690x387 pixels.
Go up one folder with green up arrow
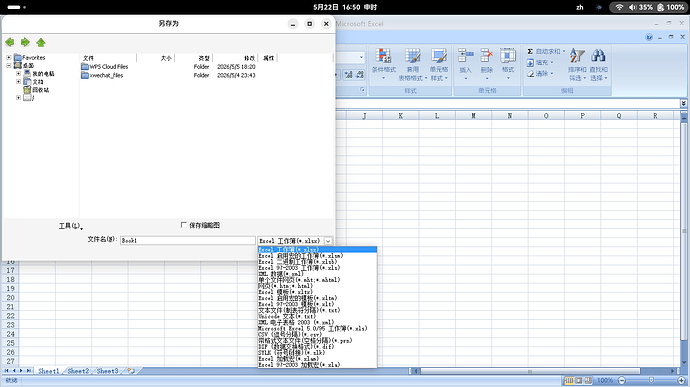[41, 42]
